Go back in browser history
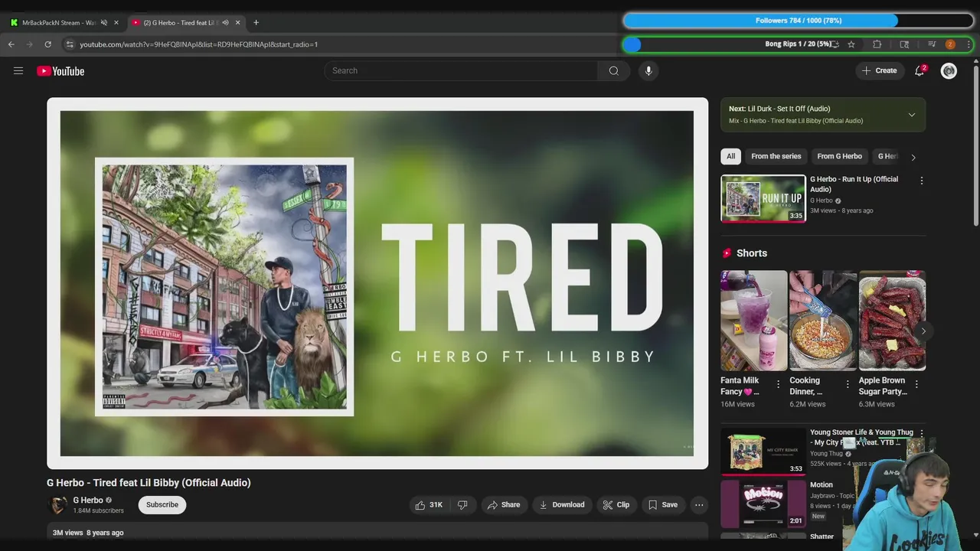Image resolution: width=980 pixels, height=551 pixels. point(11,44)
